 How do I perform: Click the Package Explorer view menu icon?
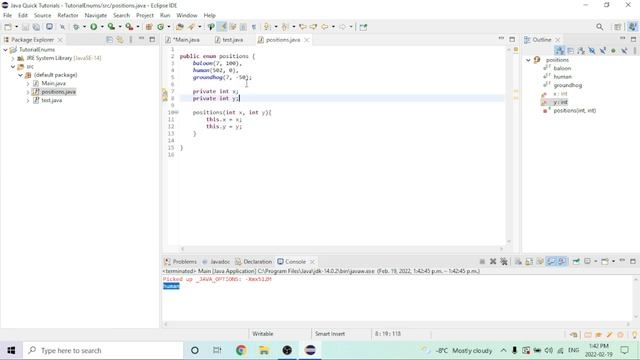(131, 40)
